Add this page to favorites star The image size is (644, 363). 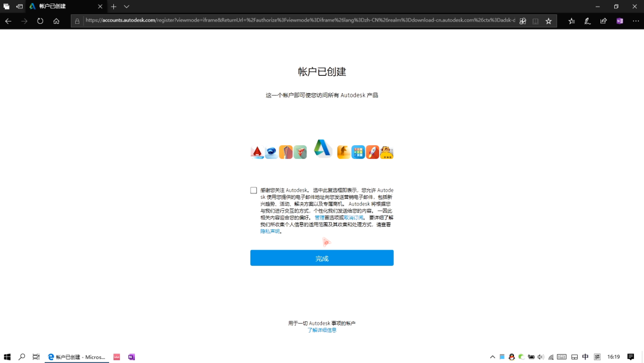point(549,21)
